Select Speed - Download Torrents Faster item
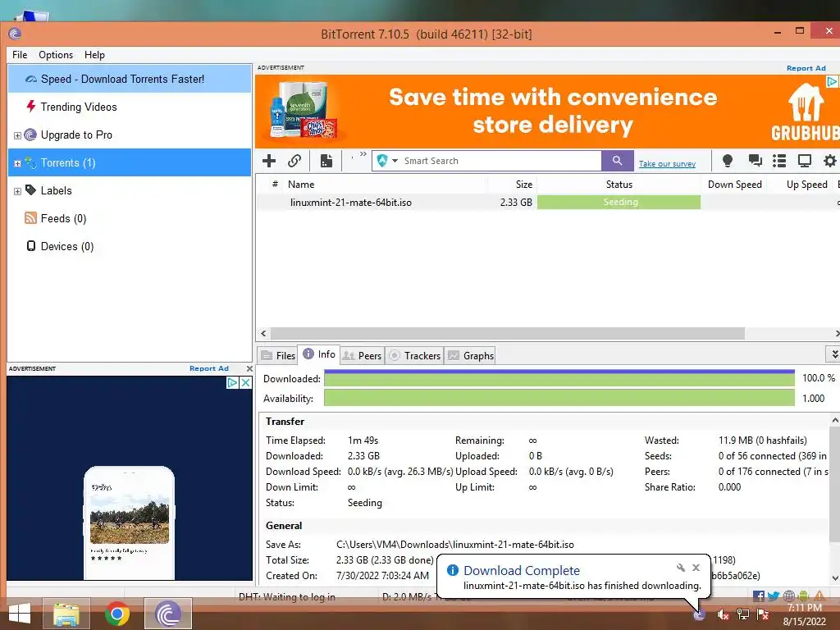840x630 pixels. (130, 79)
